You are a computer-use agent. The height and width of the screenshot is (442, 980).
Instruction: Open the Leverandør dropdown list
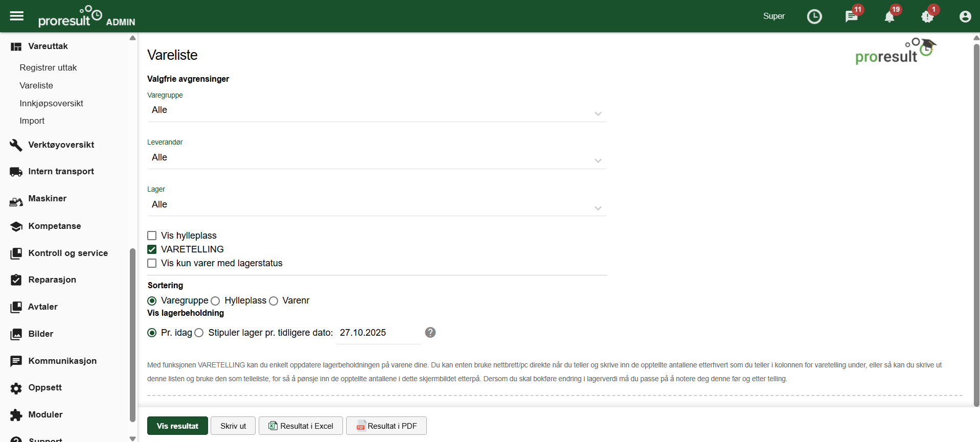pos(376,158)
